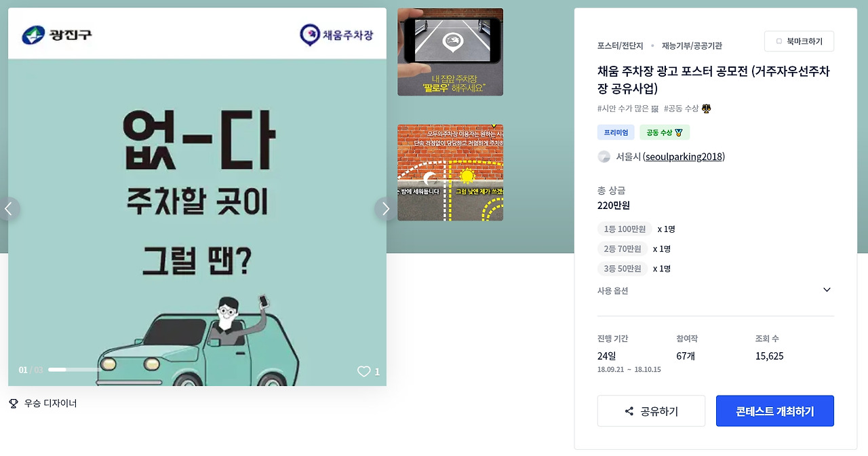Image resolution: width=868 pixels, height=456 pixels.
Task: Open the phone parking-spot thumbnail image
Action: (x=450, y=52)
